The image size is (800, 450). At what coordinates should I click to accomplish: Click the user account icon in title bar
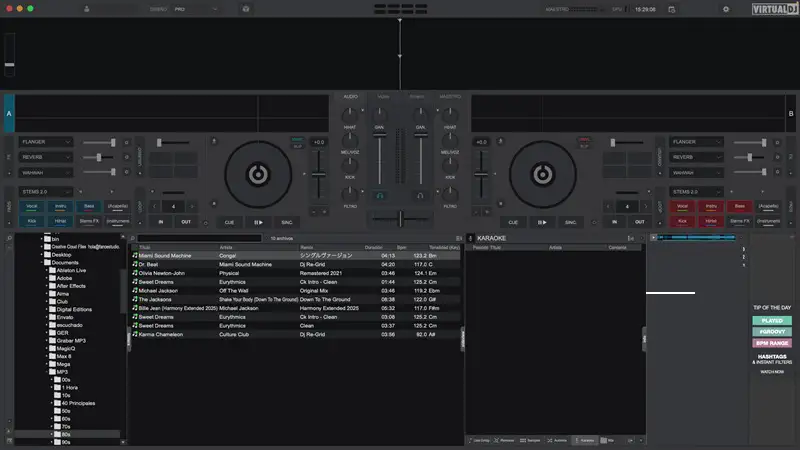coord(87,9)
